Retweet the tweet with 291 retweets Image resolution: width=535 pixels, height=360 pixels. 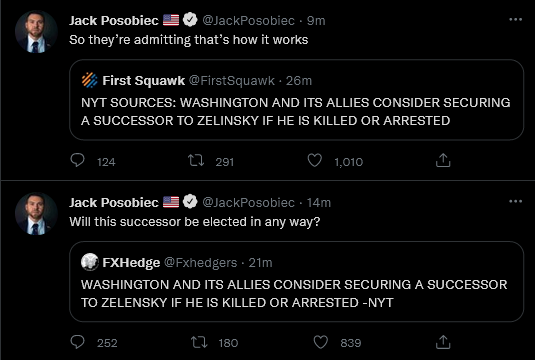196,160
